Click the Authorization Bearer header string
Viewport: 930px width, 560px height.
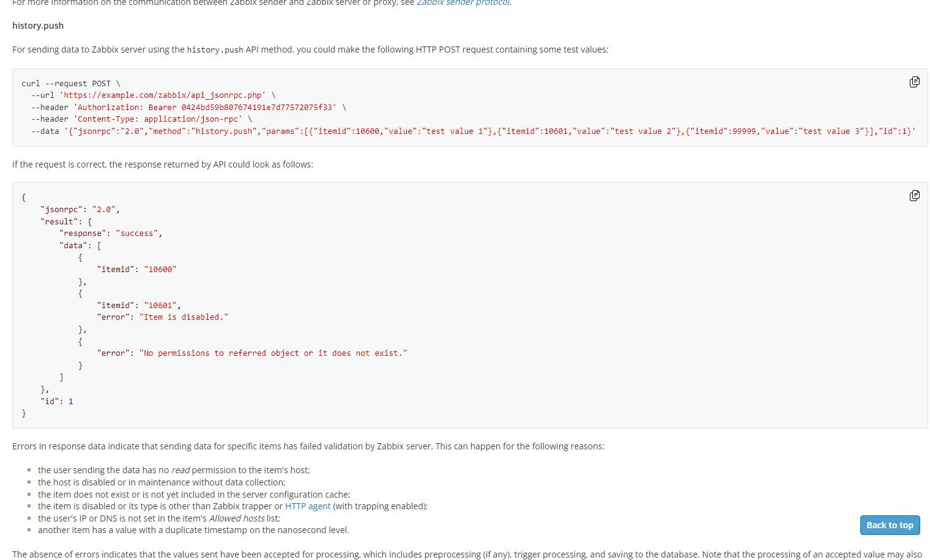tap(205, 107)
